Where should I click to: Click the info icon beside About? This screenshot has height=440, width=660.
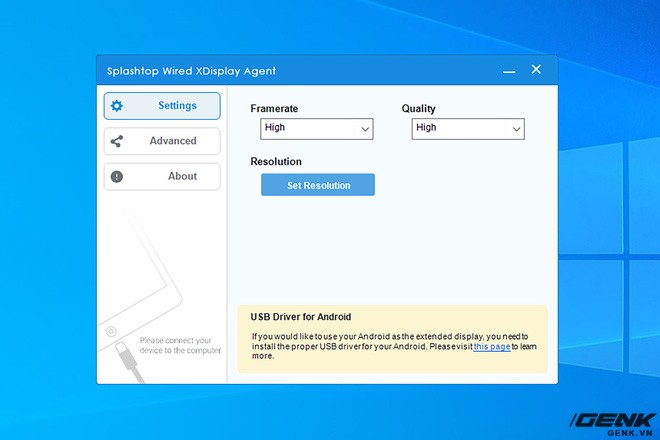pos(117,176)
